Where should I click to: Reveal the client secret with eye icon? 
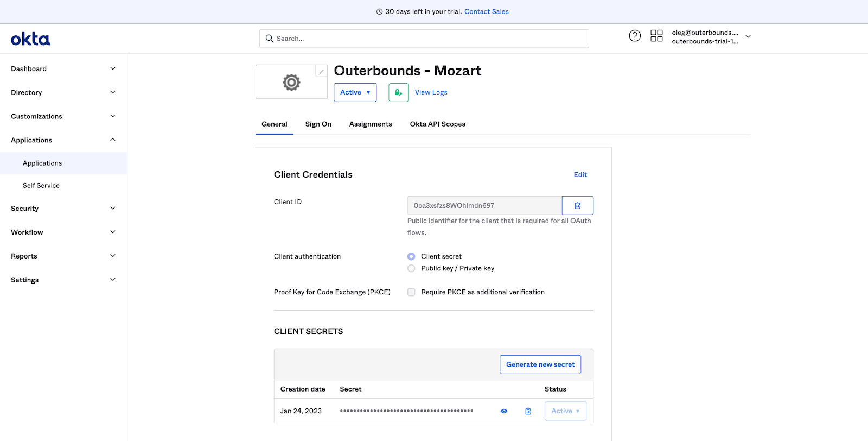coord(504,411)
